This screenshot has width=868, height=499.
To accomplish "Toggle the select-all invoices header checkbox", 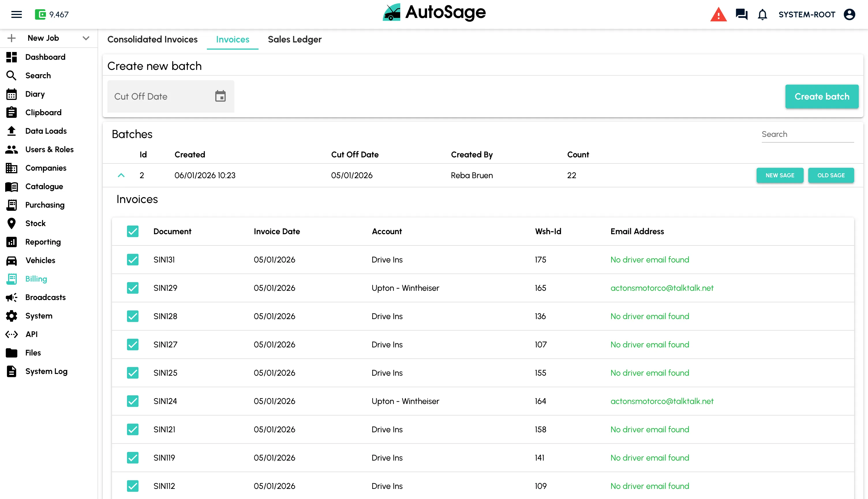I will click(x=132, y=231).
